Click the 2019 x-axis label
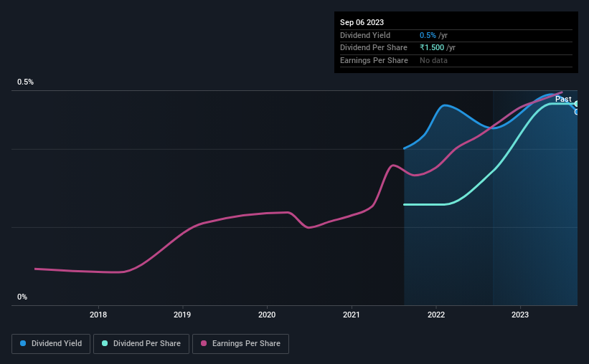This screenshot has width=589, height=364. pos(182,315)
